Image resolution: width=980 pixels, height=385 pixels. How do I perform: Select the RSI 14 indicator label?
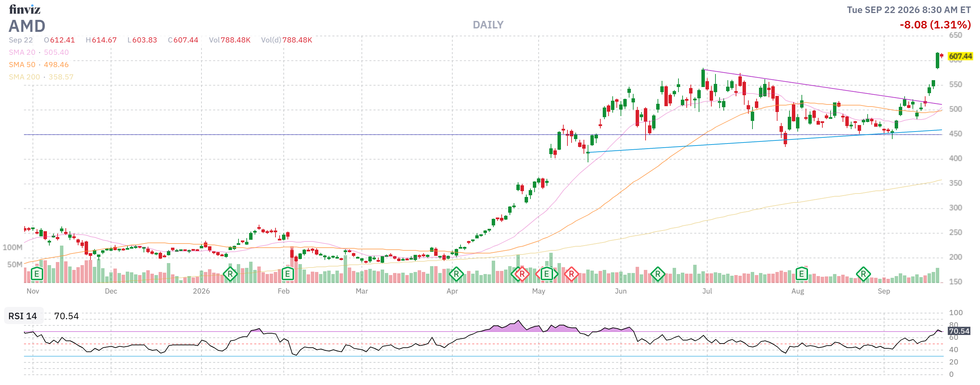click(23, 316)
